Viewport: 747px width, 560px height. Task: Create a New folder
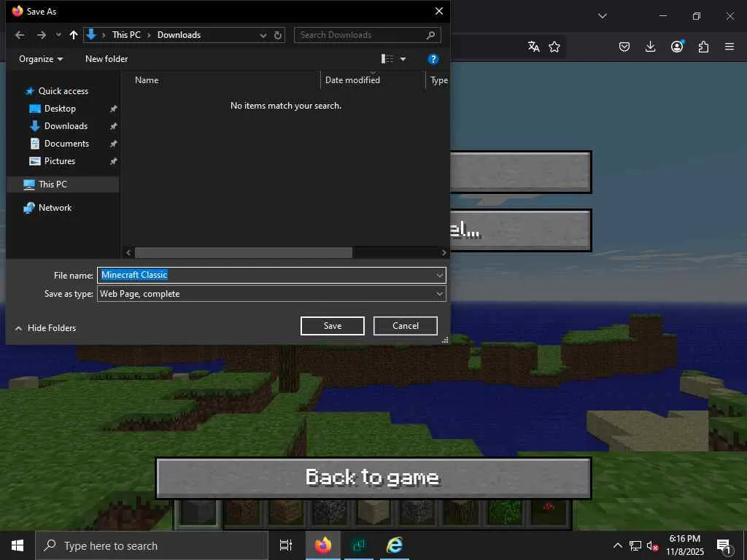(107, 59)
